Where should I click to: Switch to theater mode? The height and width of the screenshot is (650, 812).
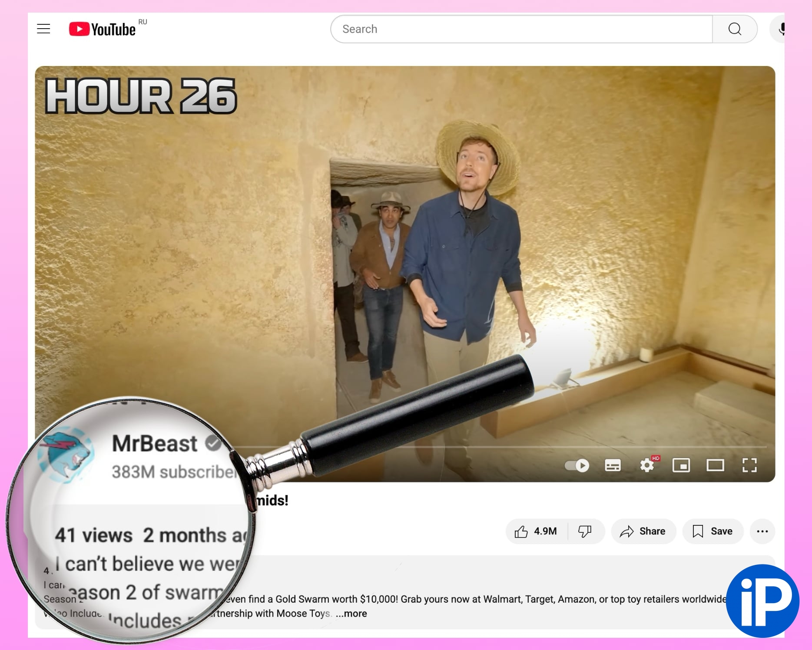pos(715,465)
